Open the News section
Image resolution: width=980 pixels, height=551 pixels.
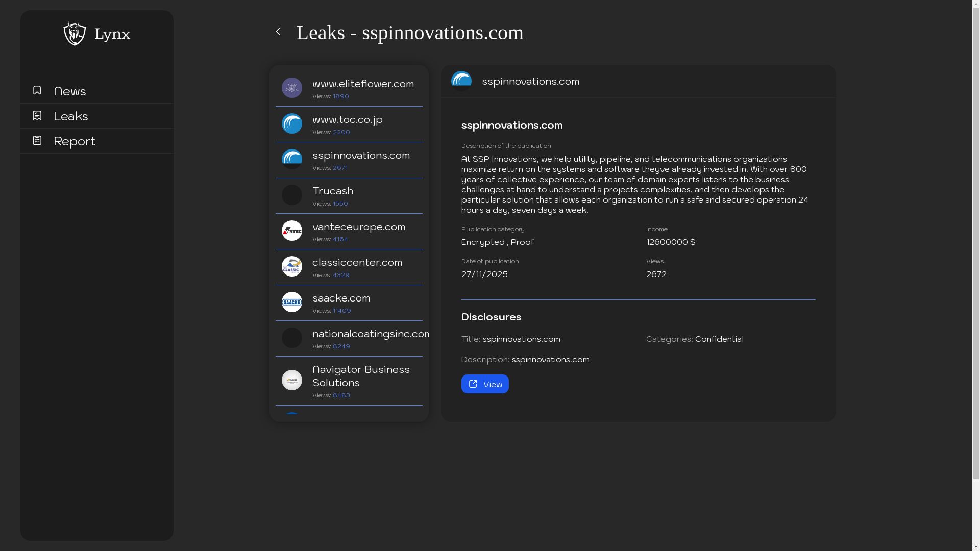(69, 91)
